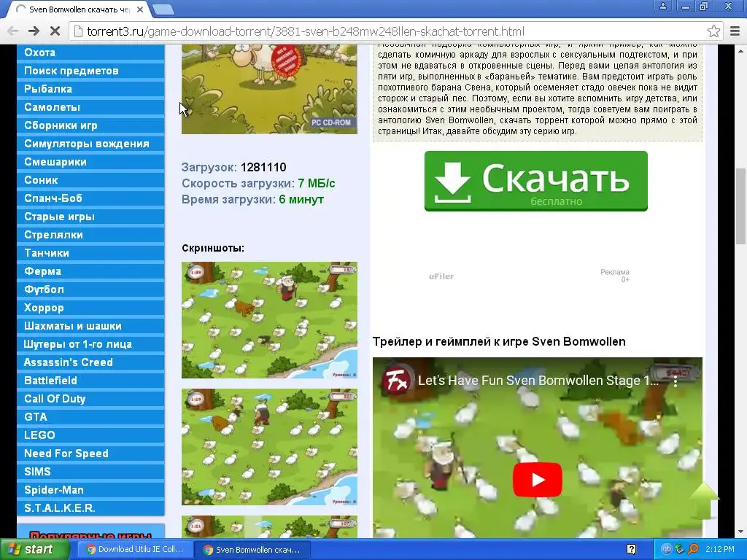Switch to Sven Bomwollen taskbar window

point(253,550)
